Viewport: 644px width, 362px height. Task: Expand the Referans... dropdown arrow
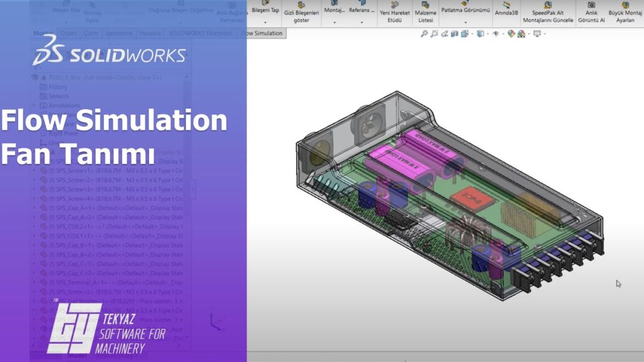[x=362, y=22]
